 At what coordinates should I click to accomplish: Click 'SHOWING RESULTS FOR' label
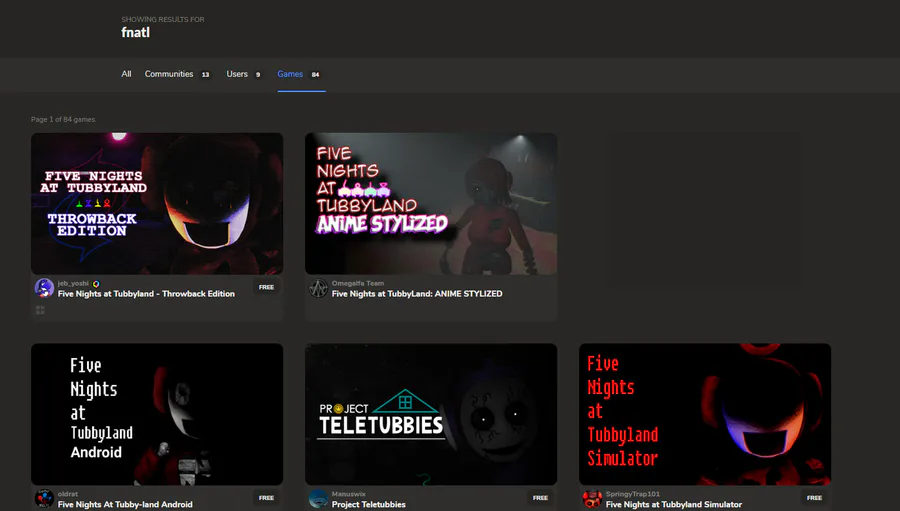click(162, 20)
